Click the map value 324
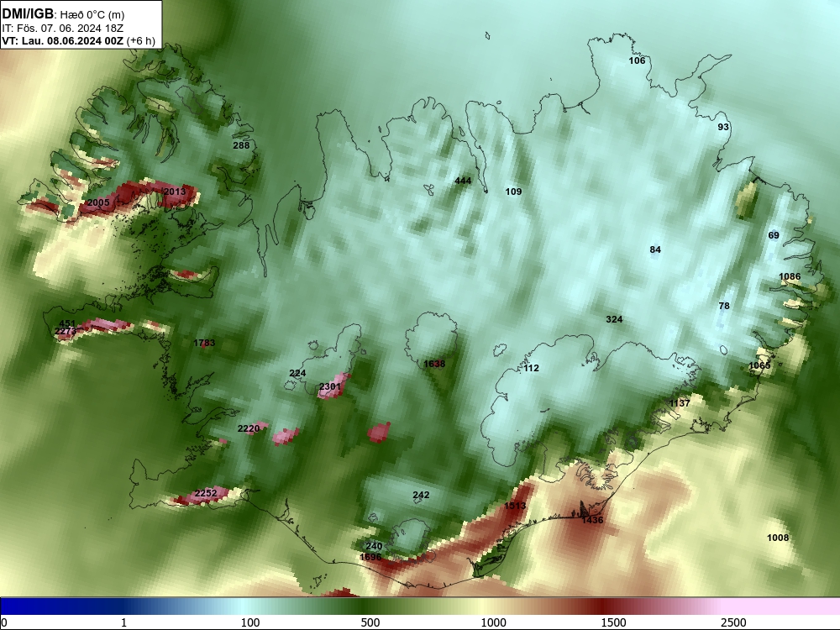This screenshot has width=840, height=630. tap(614, 319)
